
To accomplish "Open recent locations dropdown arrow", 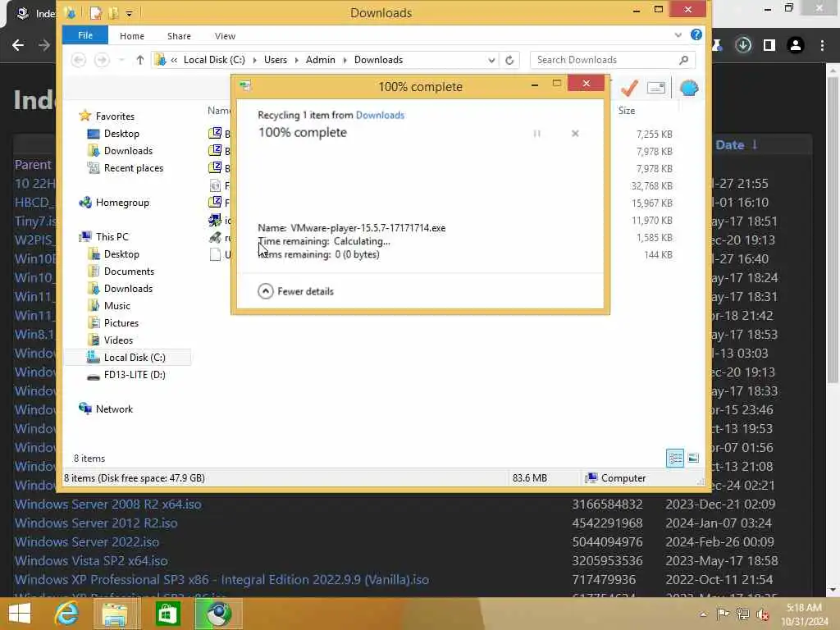I will tap(121, 60).
